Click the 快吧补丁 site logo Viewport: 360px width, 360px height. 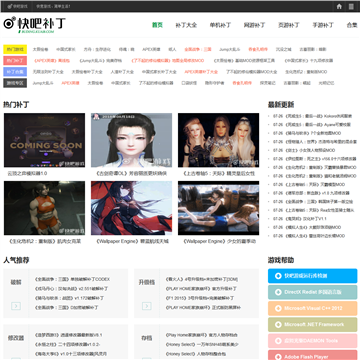coord(35,25)
